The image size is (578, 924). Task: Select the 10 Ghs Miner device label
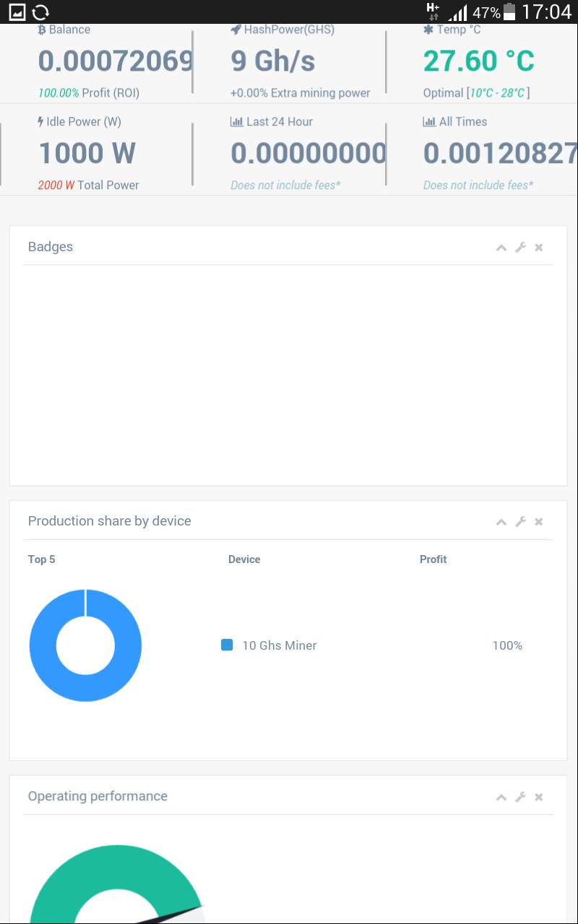(x=280, y=646)
